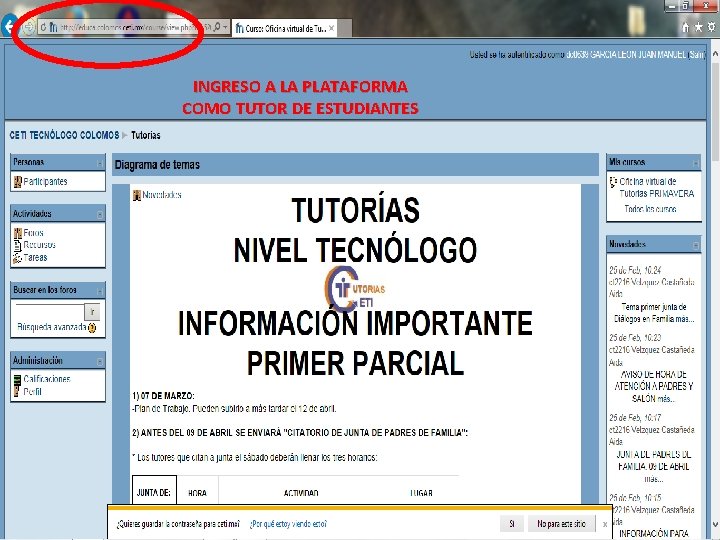Click the Tutorías breadcrumb text
This screenshot has height=540, width=720.
point(146,135)
